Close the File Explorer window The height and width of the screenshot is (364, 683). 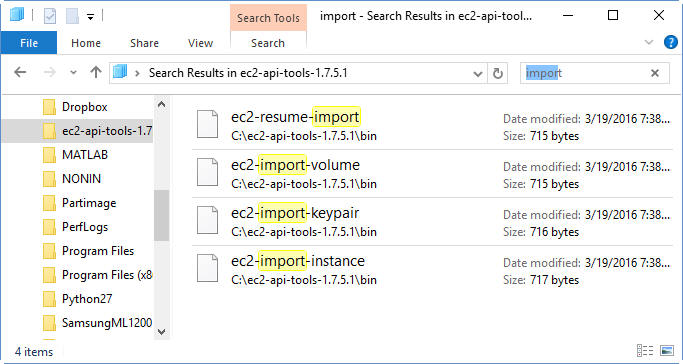tap(659, 16)
